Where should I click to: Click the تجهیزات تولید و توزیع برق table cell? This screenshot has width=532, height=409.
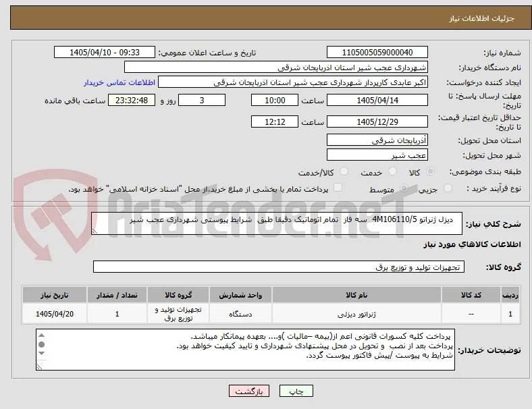click(x=178, y=314)
